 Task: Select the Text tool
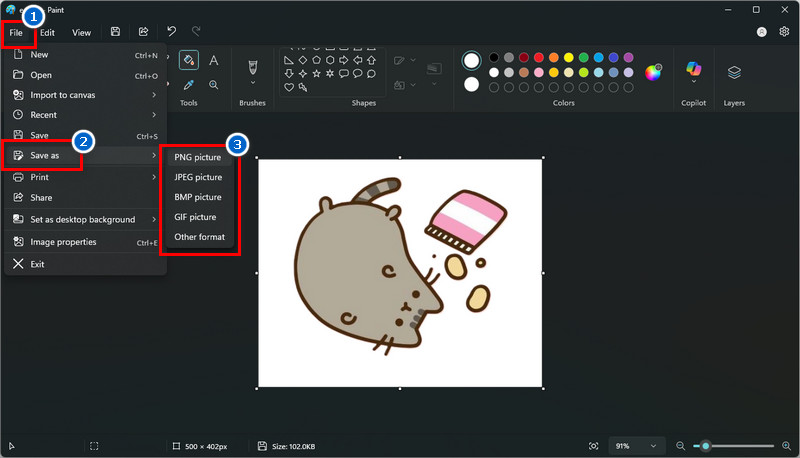(x=214, y=60)
